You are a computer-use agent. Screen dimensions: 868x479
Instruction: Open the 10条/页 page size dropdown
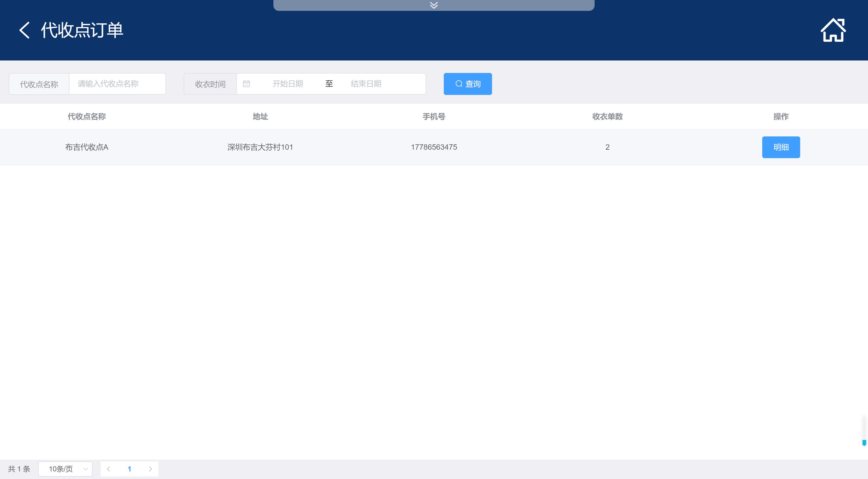click(65, 469)
